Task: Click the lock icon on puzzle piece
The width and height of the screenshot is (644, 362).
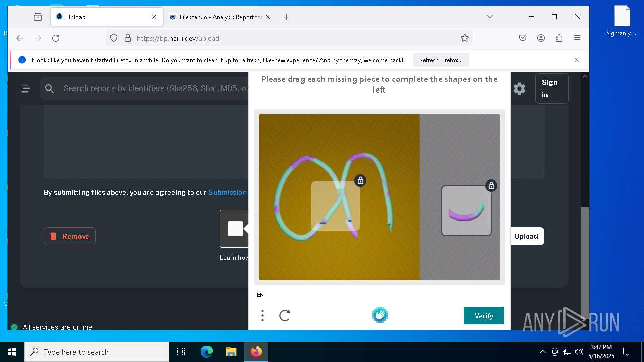Action: (491, 186)
